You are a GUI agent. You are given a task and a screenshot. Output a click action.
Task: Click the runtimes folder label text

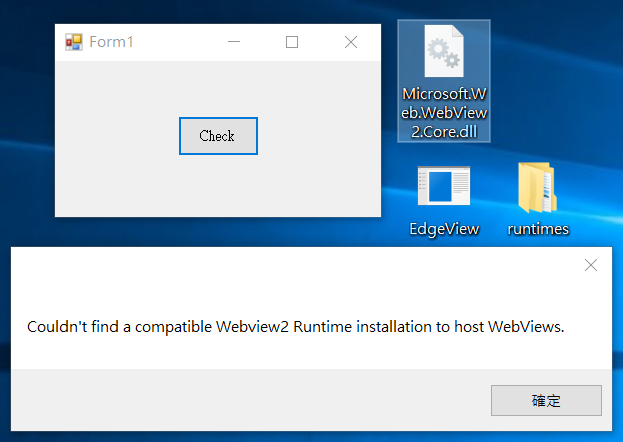tap(538, 229)
